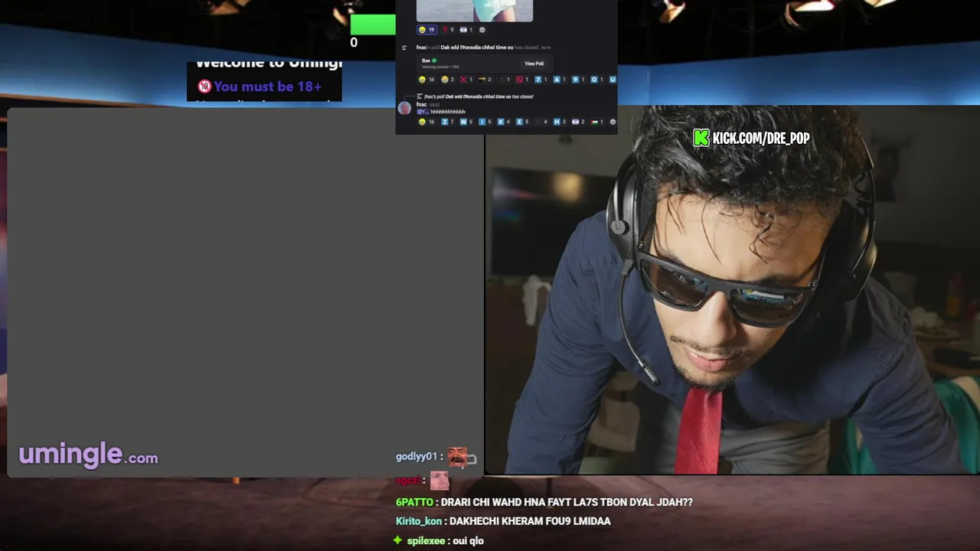Click the blue letter K reaction with 4
Screen dimensions: 980x551
[x=504, y=122]
